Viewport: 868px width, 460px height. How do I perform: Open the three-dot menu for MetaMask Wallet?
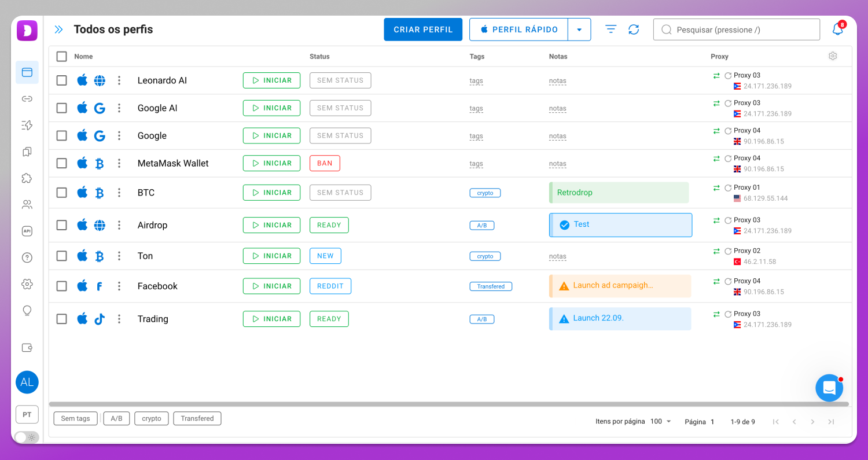coord(119,163)
